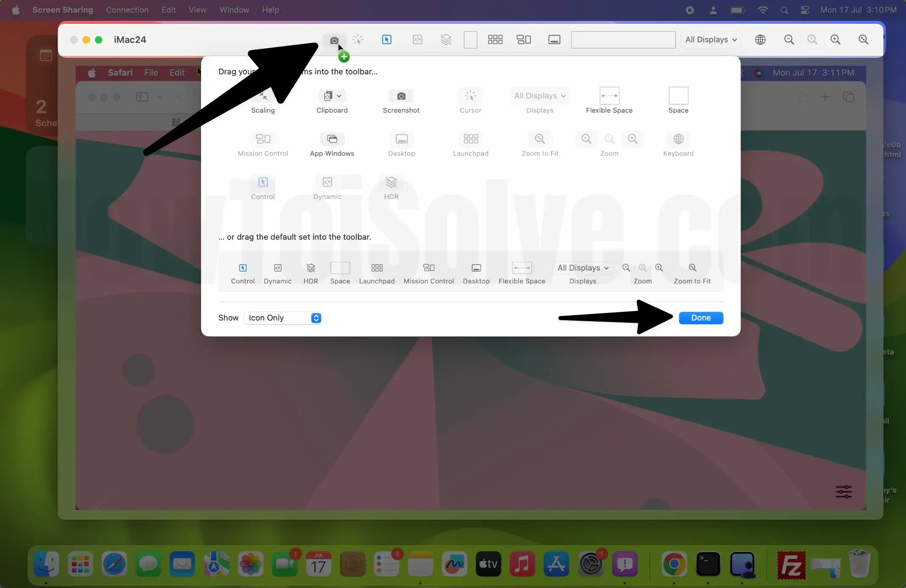
Task: Open Google Chrome from the Dock
Action: [674, 564]
